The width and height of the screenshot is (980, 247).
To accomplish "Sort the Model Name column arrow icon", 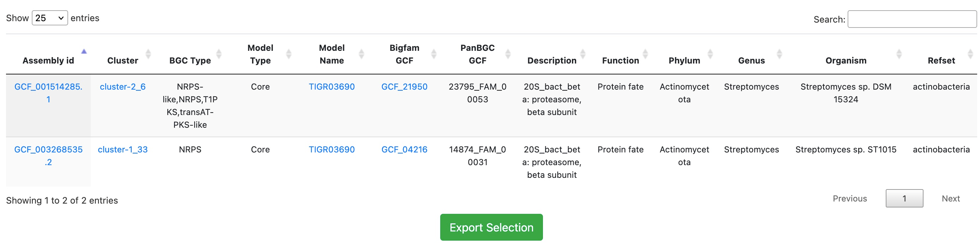I will pyautogui.click(x=361, y=54).
